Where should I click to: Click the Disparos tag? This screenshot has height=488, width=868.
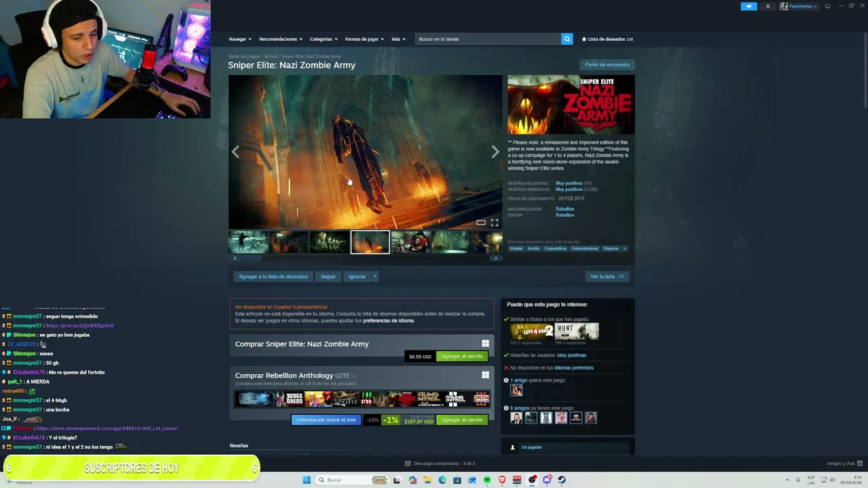click(x=611, y=248)
